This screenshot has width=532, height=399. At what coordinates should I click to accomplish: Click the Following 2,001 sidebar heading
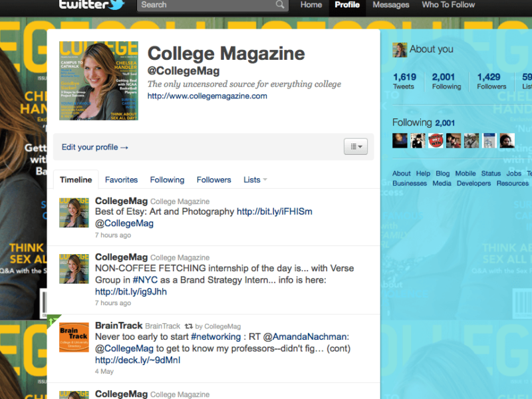(x=424, y=122)
